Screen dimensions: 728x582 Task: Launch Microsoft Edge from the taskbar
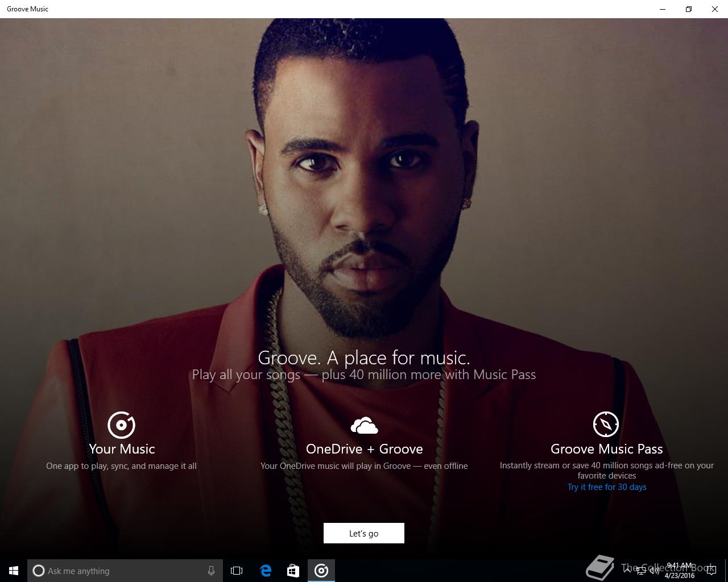click(x=266, y=571)
